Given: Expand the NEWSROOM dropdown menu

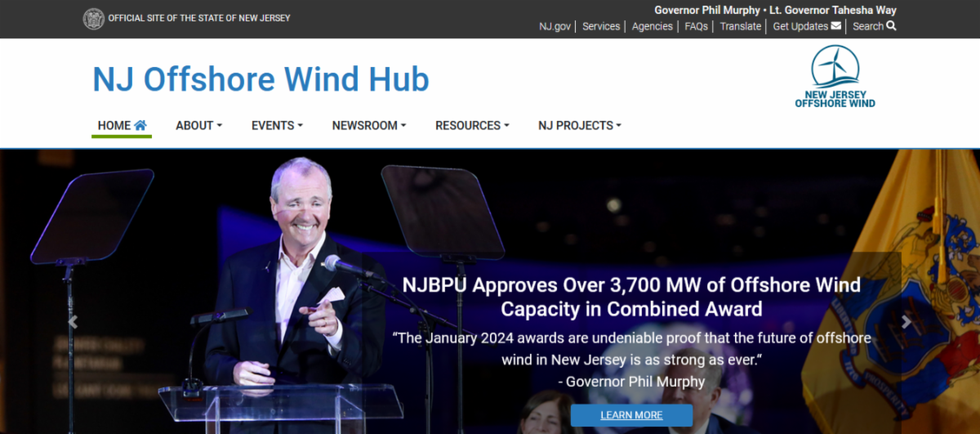Looking at the screenshot, I should click(x=369, y=125).
